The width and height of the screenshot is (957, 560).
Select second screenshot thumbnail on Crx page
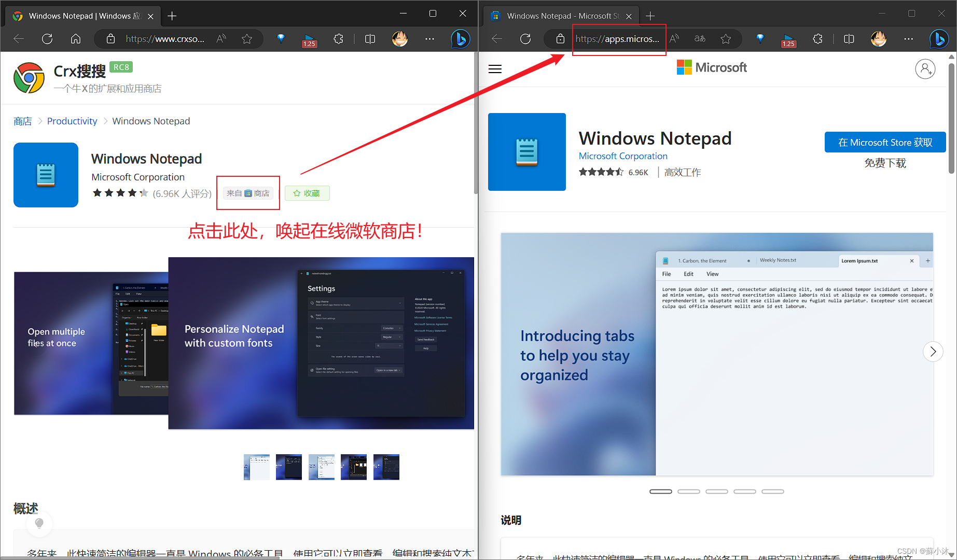tap(289, 467)
